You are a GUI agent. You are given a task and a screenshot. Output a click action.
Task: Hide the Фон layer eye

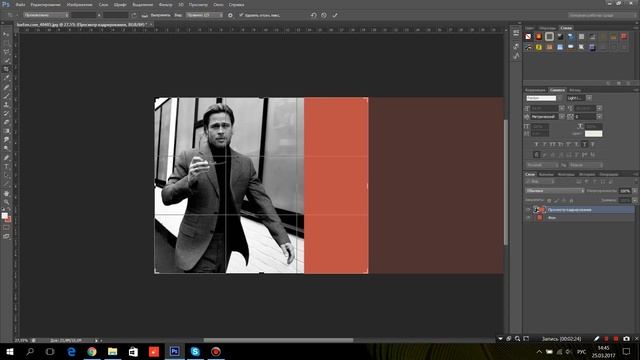(528, 218)
